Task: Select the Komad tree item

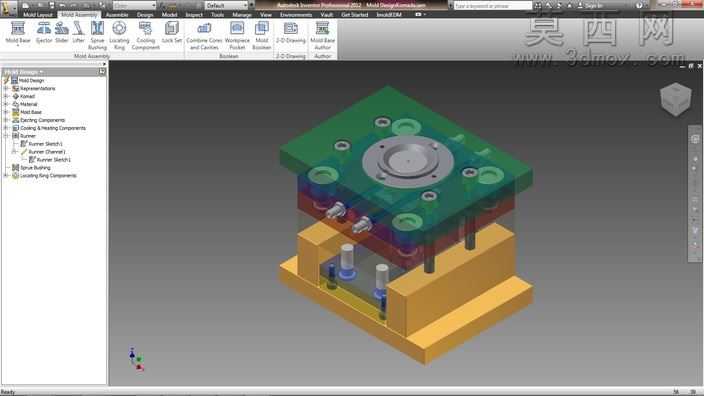Action: coord(27,96)
